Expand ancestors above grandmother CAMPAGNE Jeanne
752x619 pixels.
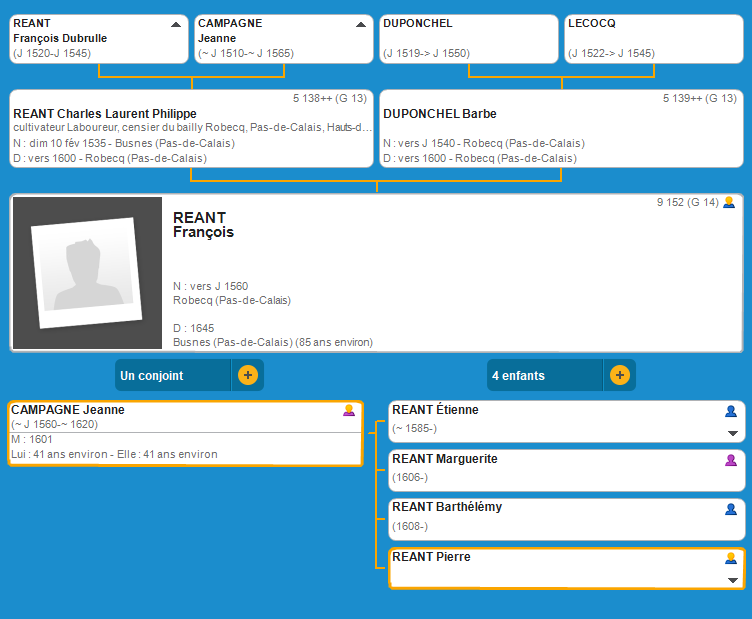(361, 24)
